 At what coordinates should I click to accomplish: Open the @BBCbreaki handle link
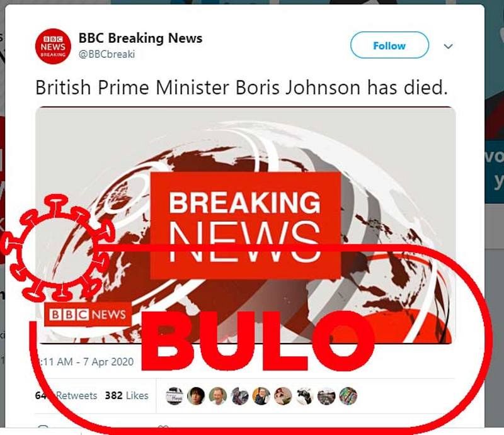point(106,54)
